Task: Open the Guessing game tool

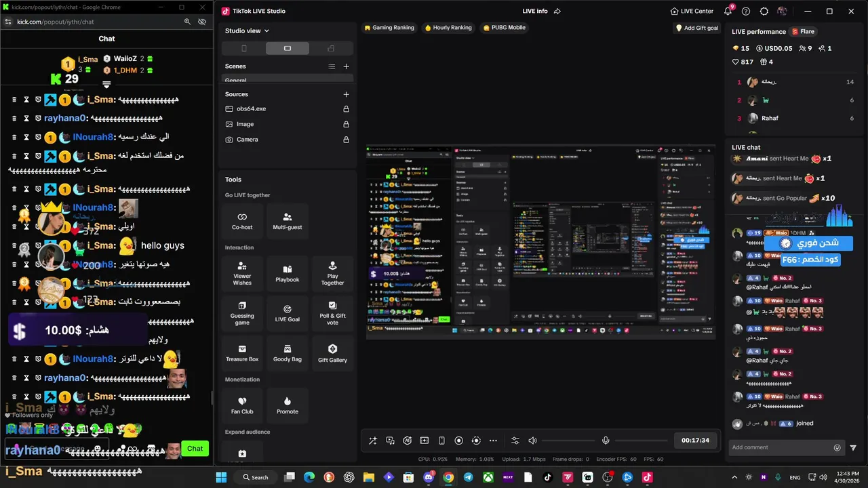Action: 242,313
